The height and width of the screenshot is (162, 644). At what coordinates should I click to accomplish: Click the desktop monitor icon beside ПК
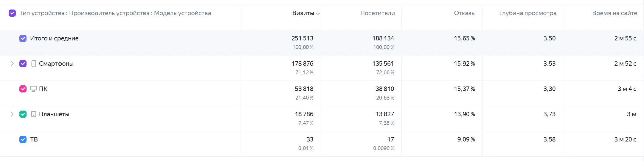pyautogui.click(x=34, y=89)
